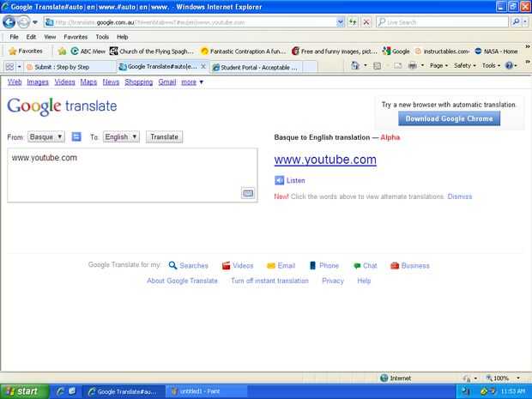Click the virtual keyboard icon in text box

click(248, 193)
